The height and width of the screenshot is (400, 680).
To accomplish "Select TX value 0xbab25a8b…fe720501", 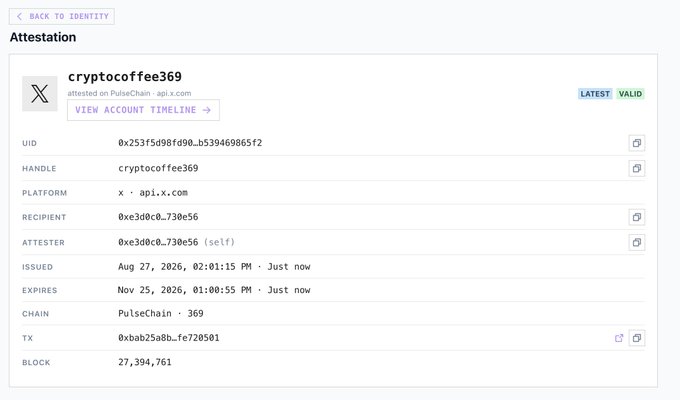I will click(169, 338).
